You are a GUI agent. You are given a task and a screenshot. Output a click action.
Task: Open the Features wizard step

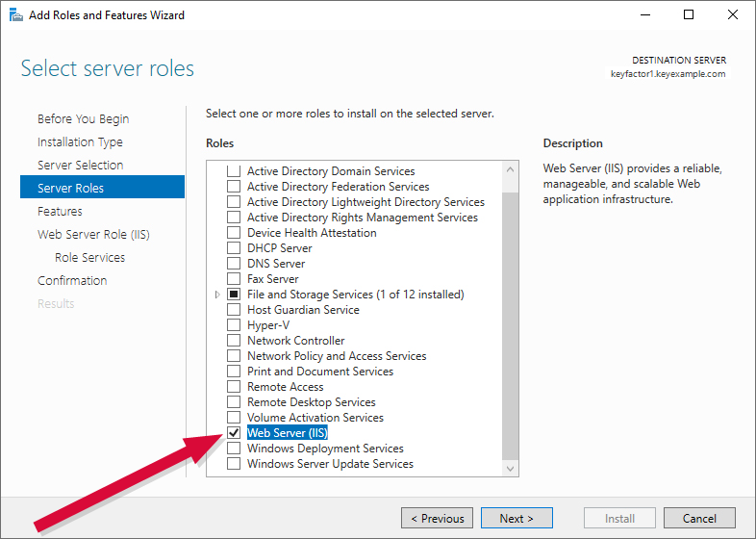(60, 212)
